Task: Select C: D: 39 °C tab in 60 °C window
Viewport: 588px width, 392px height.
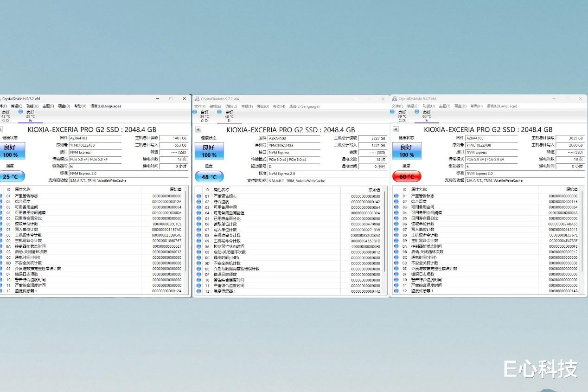Action: coord(402,116)
